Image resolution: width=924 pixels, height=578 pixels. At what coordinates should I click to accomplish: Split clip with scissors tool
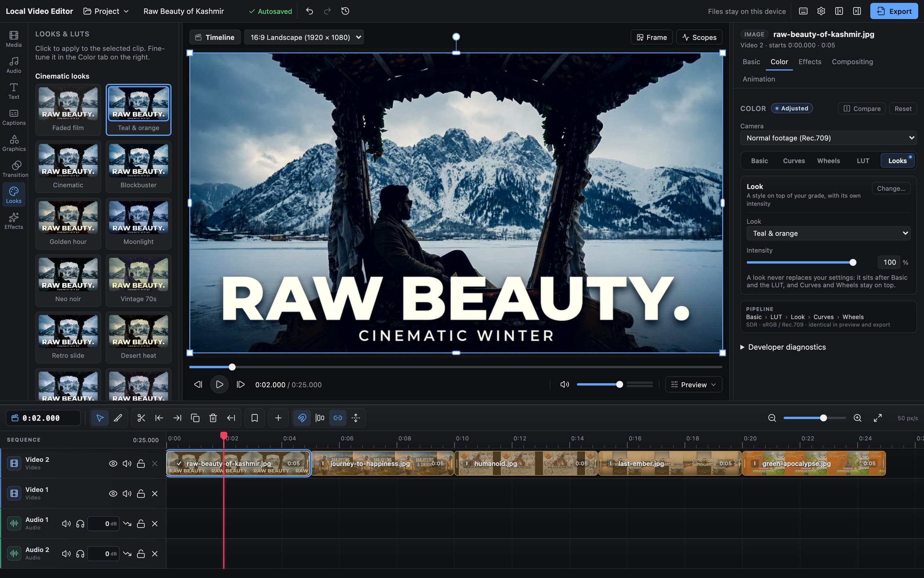[x=141, y=418]
